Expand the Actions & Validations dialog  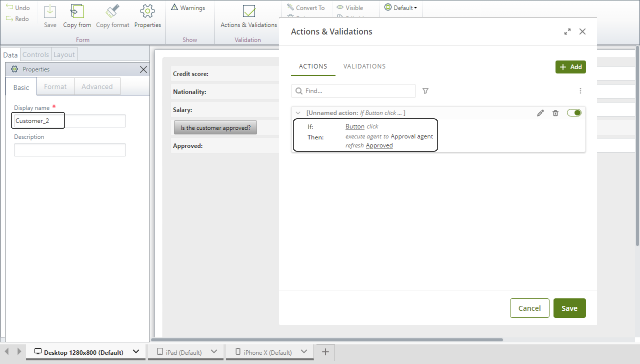[567, 32]
